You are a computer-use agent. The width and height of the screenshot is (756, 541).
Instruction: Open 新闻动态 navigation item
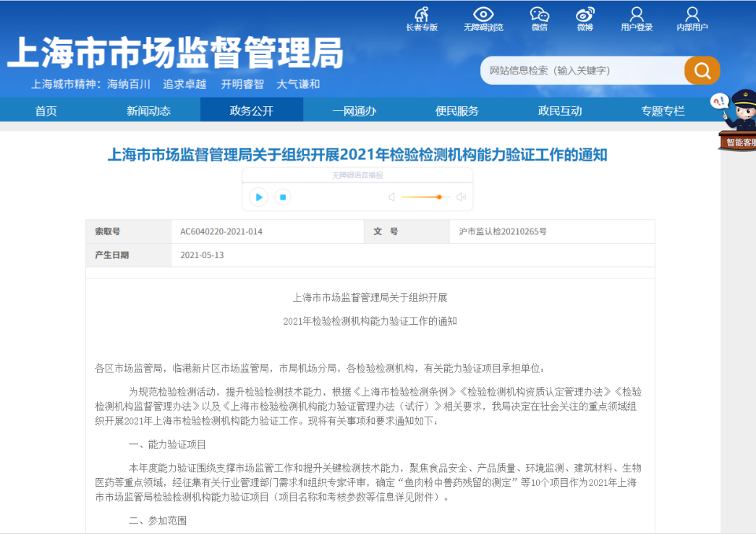click(148, 111)
